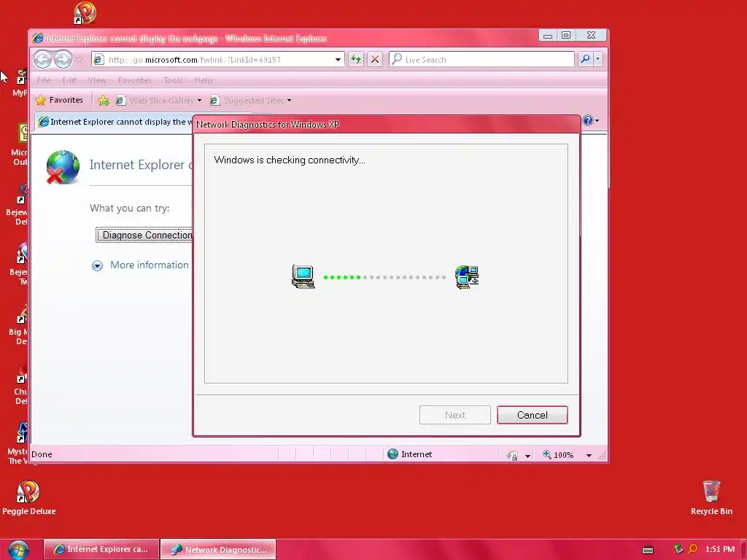Expand the Web Slice Gallery dropdown
This screenshot has height=560, width=747.
(200, 101)
